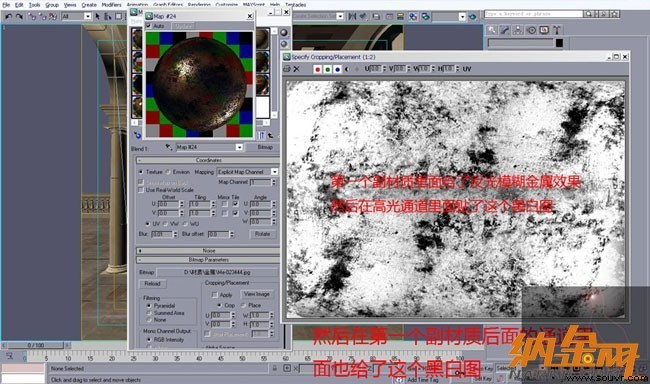The height and width of the screenshot is (384, 650).
Task: Click the Render teapot icon
Action: coord(473,17)
